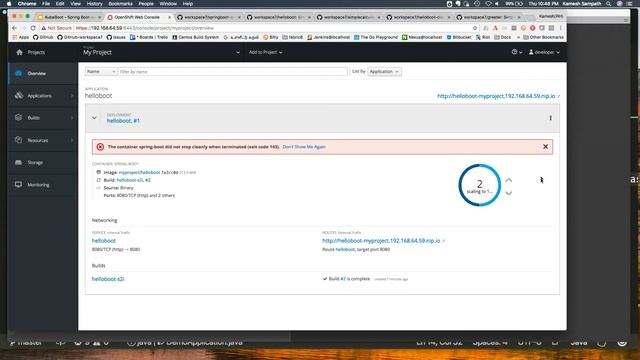Viewport: 640px width, 360px height.
Task: Switch to the workspace7/greeter GitHub tab
Action: 488,17
